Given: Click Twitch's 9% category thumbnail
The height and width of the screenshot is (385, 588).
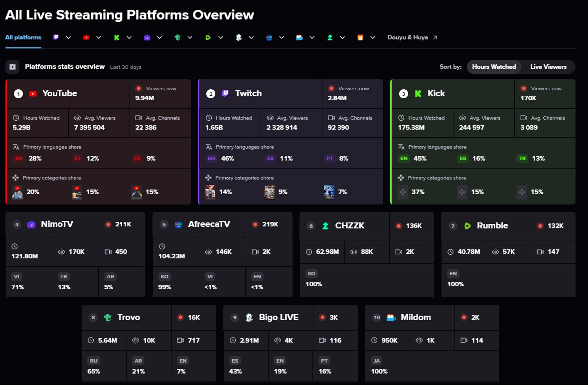Looking at the screenshot, I should click(x=269, y=192).
